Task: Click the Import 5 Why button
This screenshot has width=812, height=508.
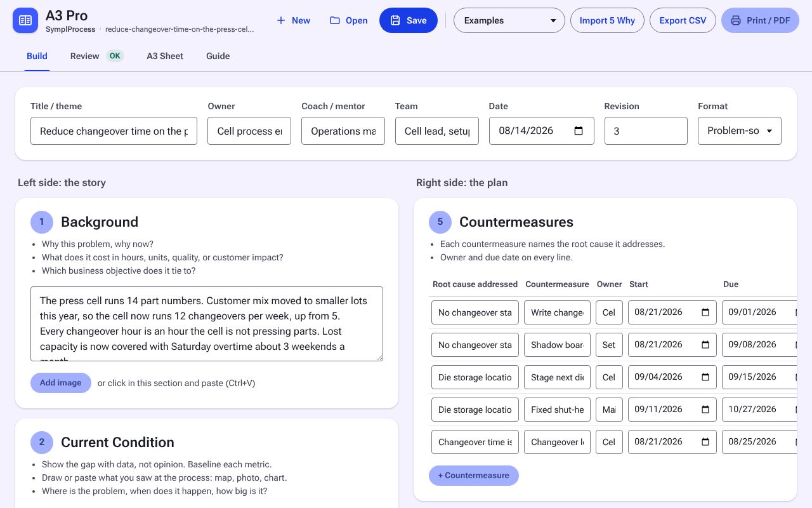Action: click(x=607, y=20)
